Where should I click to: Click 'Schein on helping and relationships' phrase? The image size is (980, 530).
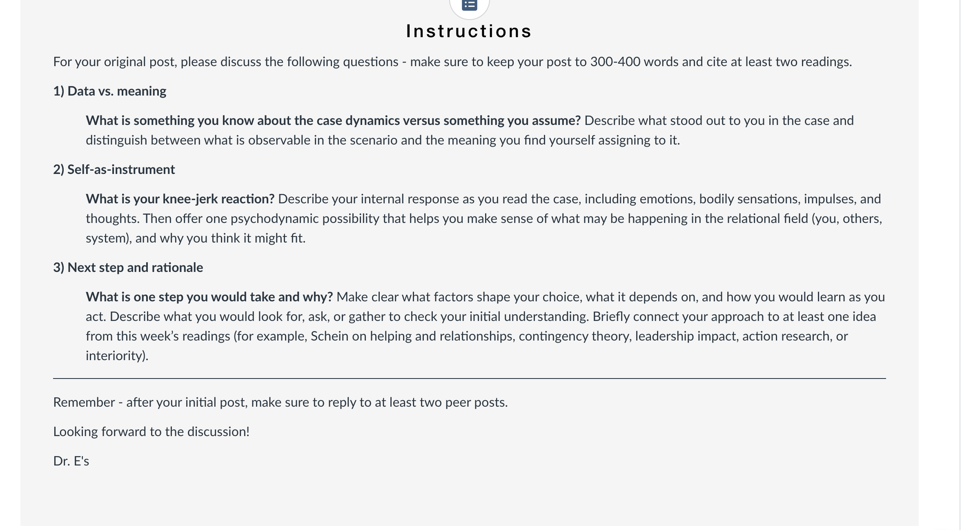413,336
